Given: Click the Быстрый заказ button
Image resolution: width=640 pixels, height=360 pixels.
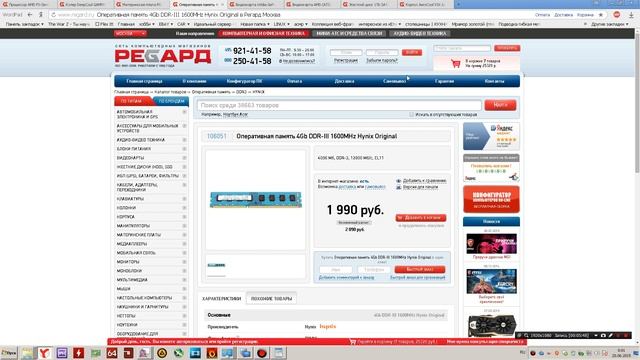Looking at the screenshot, I should pyautogui.click(x=420, y=269).
